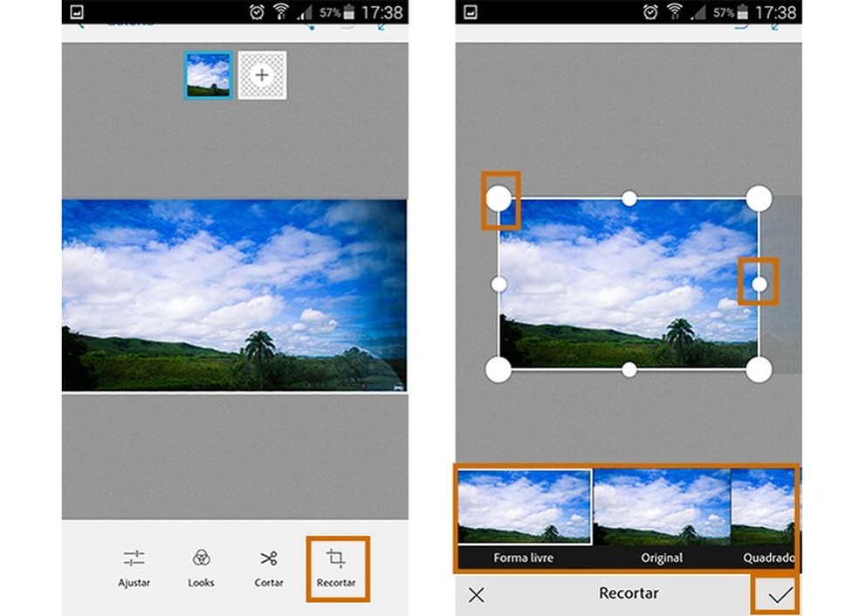Screen dimensions: 859x616
Task: Open the Ajustar tool in left screen
Action: pyautogui.click(x=134, y=568)
